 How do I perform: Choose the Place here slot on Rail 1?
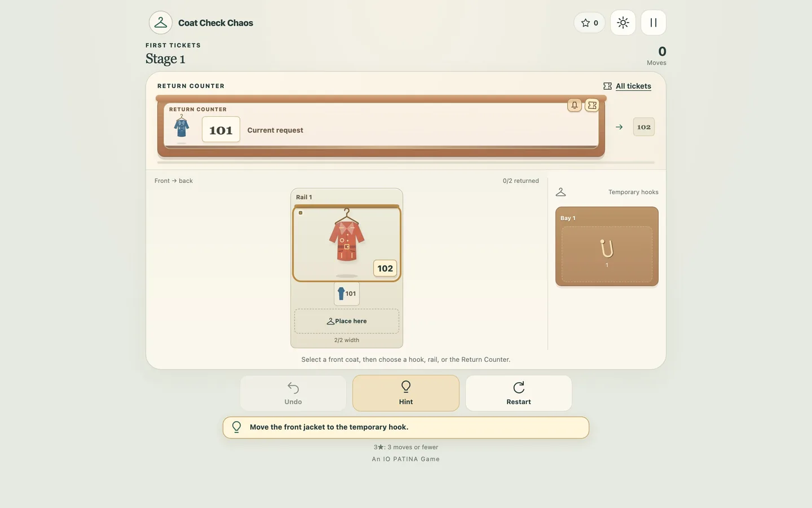[x=347, y=321]
